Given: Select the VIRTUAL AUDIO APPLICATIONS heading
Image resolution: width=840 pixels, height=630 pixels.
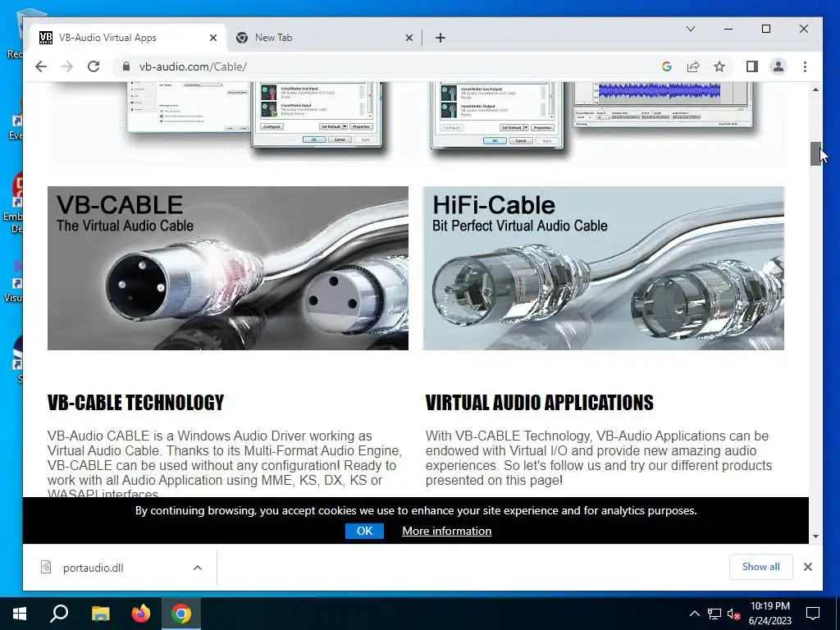Looking at the screenshot, I should (539, 402).
